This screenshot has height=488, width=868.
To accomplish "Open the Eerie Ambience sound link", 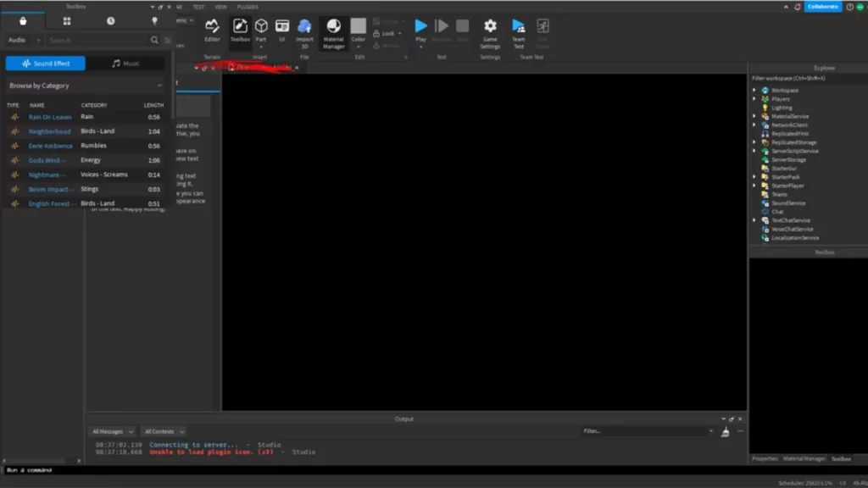I will click(50, 146).
